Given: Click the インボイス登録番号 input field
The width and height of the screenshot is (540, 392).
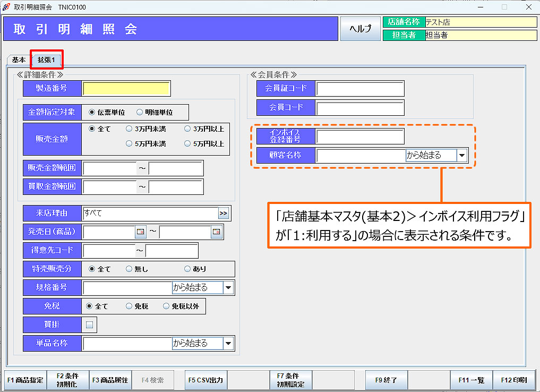Looking at the screenshot, I should coord(360,137).
